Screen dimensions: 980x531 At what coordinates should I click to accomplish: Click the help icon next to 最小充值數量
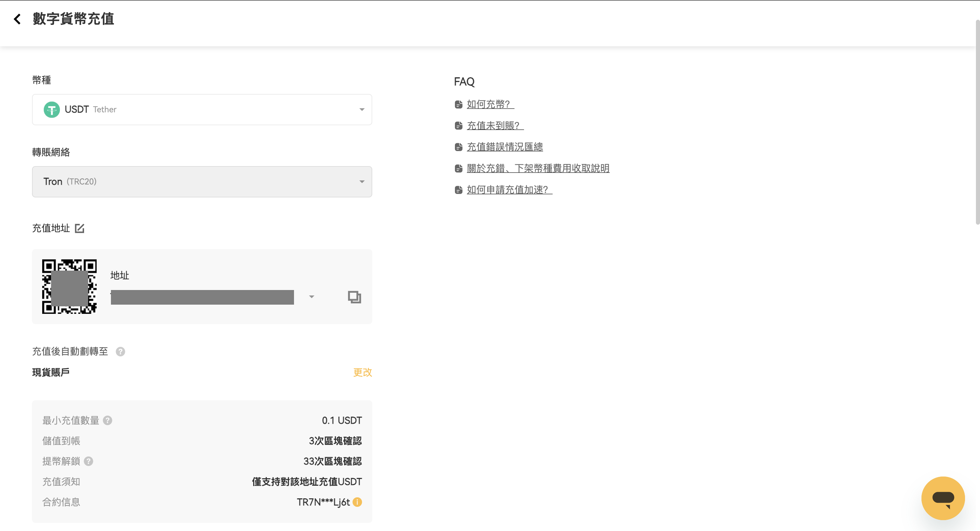(x=108, y=421)
